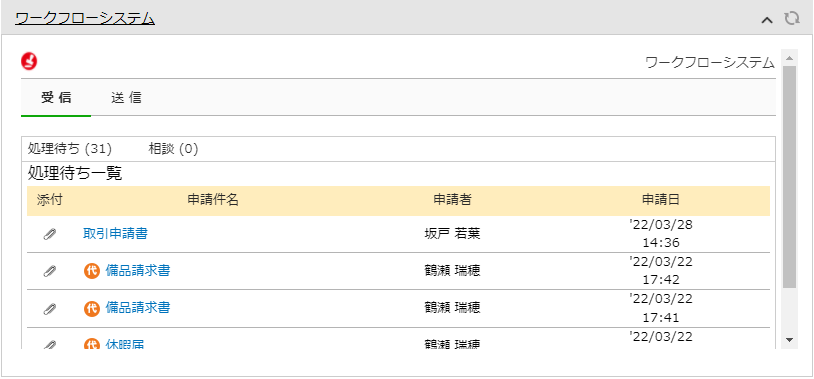Image resolution: width=814 pixels, height=379 pixels.
Task: Click the paperclip attachment icon for 取引申請書
Action: click(49, 234)
